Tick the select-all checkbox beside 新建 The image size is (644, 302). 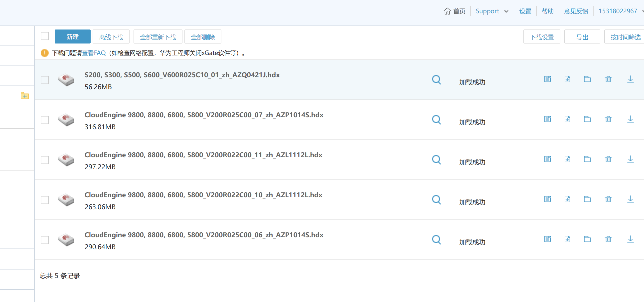(45, 36)
